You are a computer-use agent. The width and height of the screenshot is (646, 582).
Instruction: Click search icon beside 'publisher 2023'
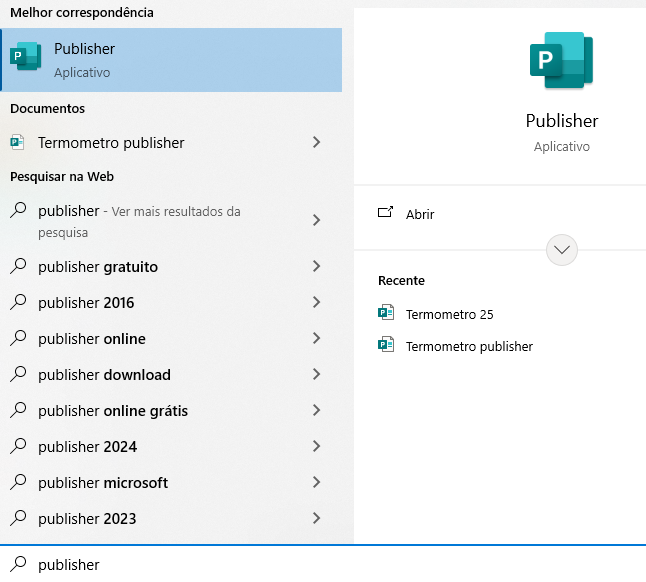click(18, 518)
